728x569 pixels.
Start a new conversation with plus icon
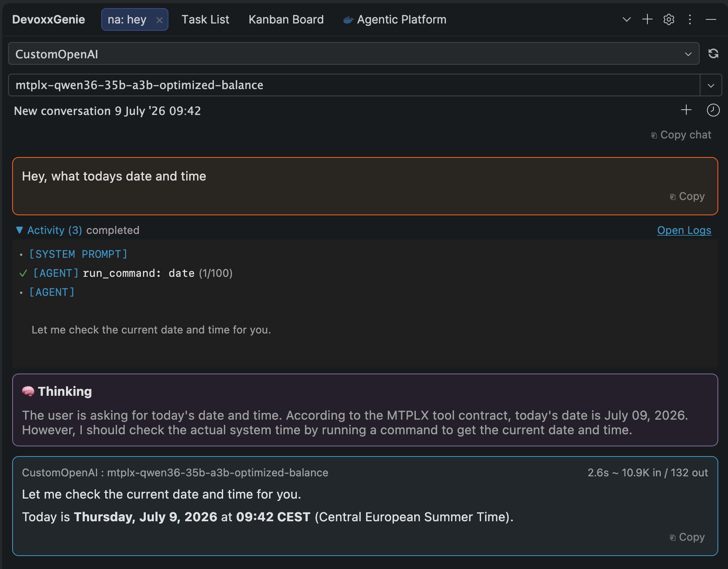tap(686, 110)
